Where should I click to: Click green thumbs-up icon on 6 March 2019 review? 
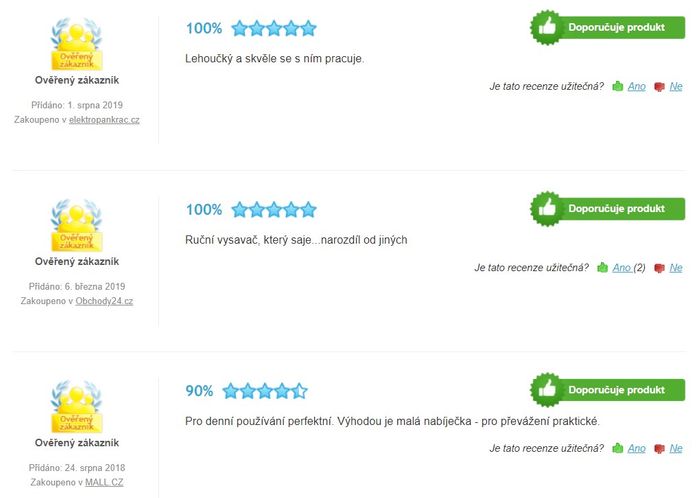pos(602,267)
